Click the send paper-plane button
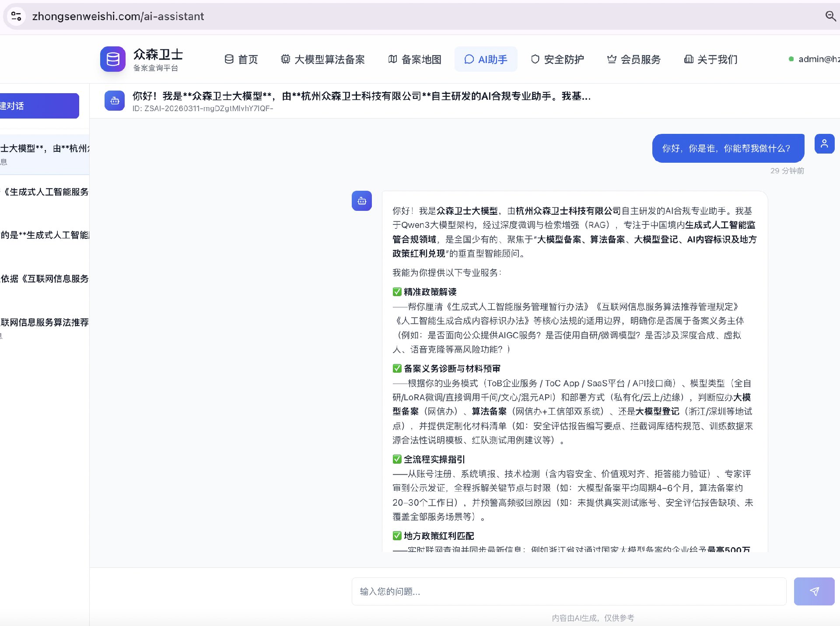Screen dimensions: 840x626 tap(814, 591)
